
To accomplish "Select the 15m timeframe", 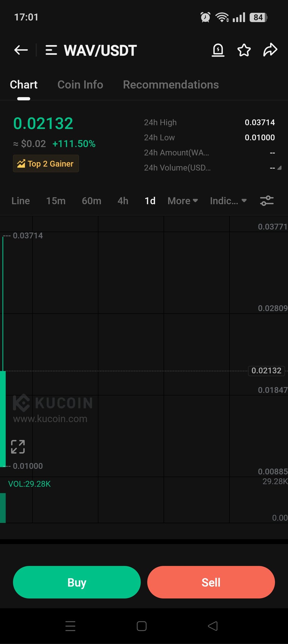I will pos(56,201).
